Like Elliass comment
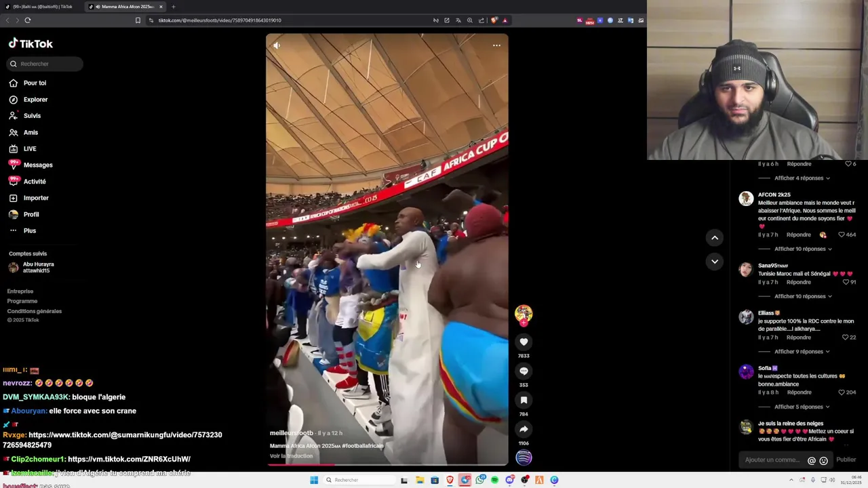The width and height of the screenshot is (868, 488). pos(846,338)
